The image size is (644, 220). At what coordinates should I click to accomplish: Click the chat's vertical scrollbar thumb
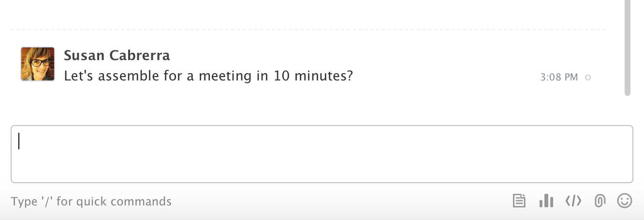coord(628,47)
